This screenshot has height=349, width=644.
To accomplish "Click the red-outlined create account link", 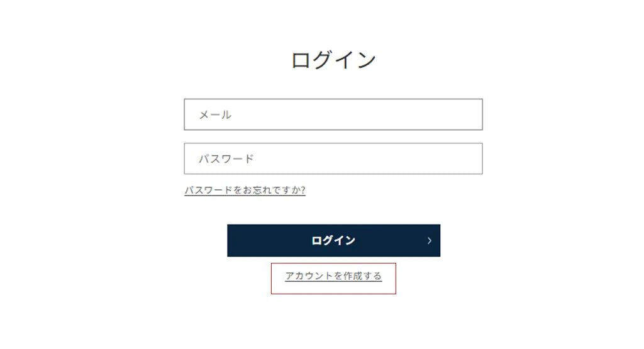I will (x=333, y=276).
